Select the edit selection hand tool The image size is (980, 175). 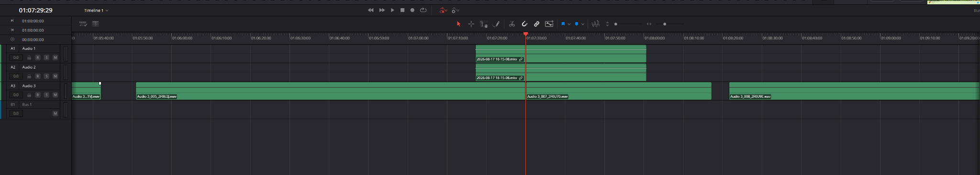point(483,24)
